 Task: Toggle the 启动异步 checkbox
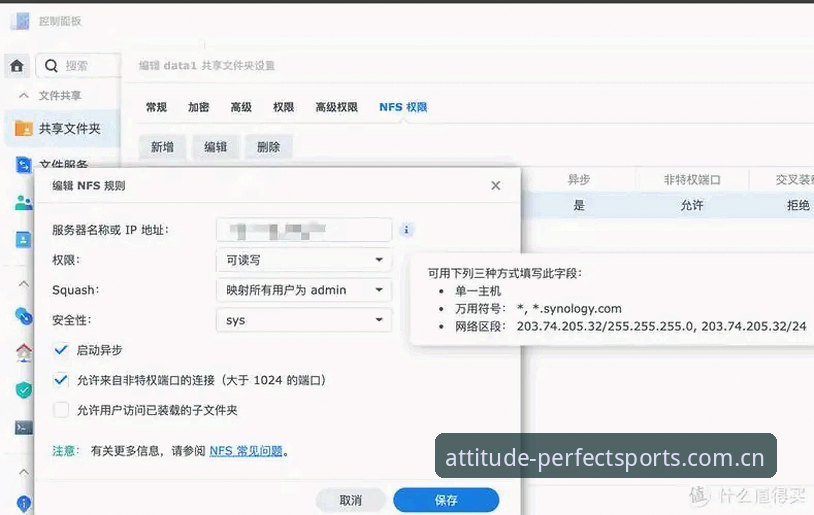(61, 350)
